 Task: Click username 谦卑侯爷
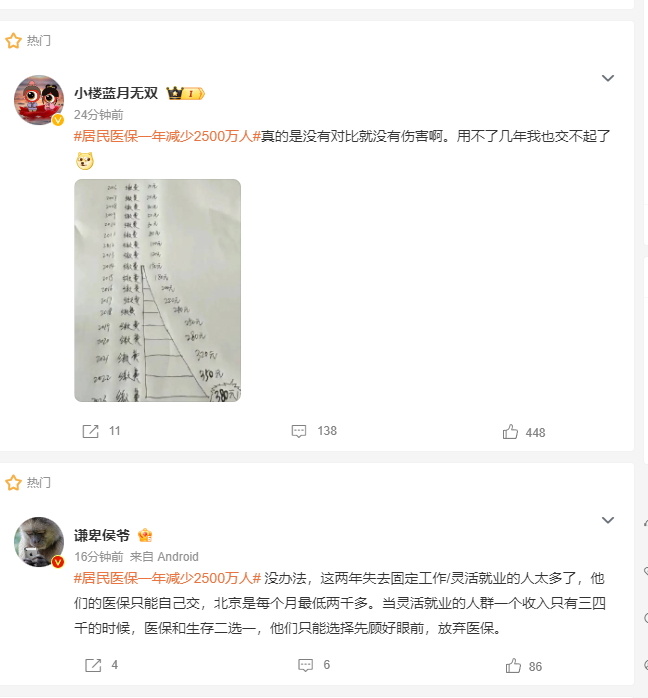(102, 535)
